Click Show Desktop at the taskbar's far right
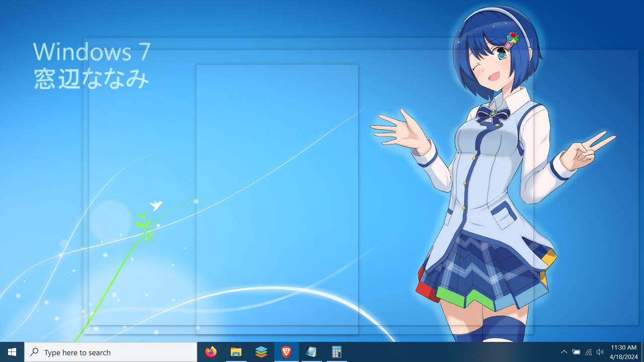Viewport: 644px width, 362px height. 642,352
